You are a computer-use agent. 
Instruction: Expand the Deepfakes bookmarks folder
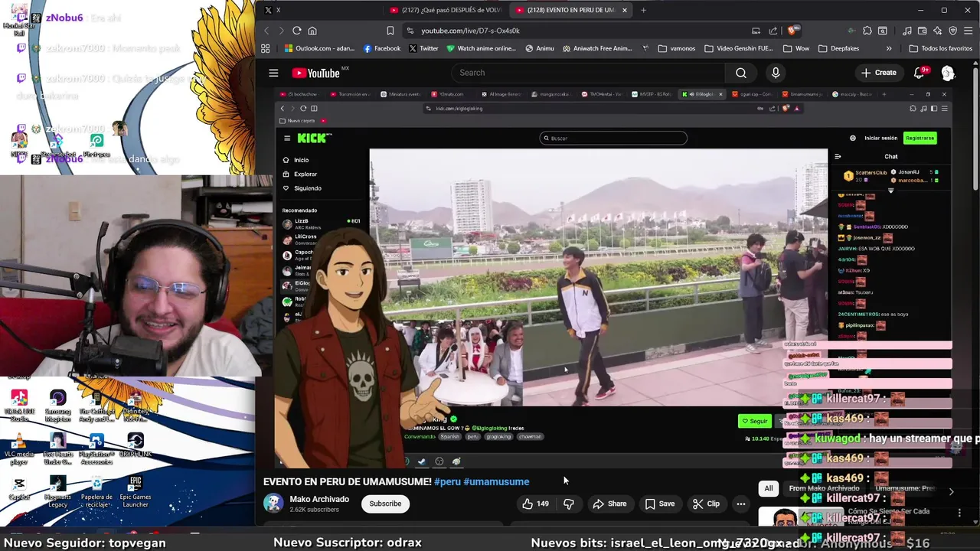pos(838,48)
